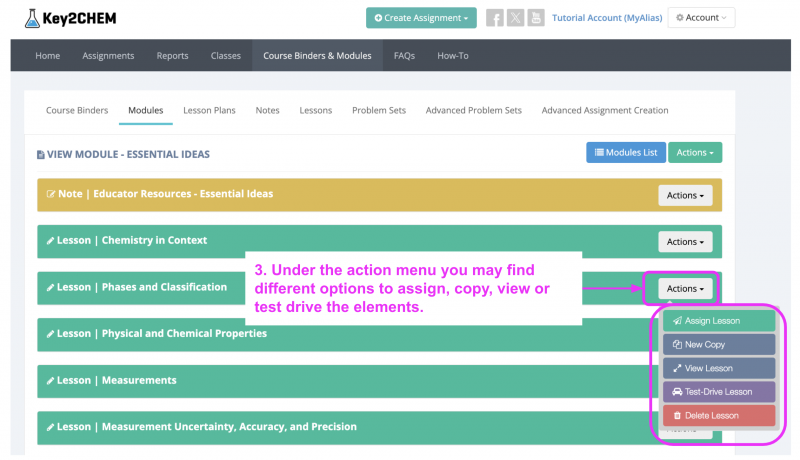Open the Account dropdown menu
The image size is (800, 460).
click(700, 18)
